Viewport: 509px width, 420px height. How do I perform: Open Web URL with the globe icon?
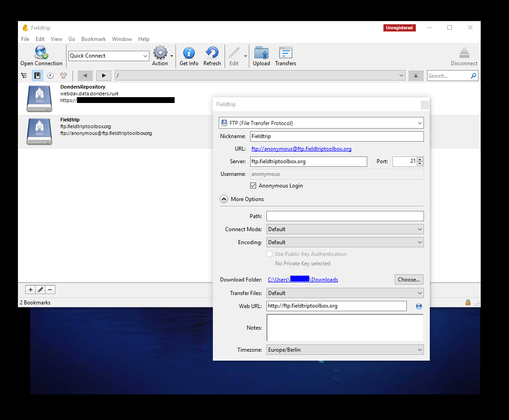[x=419, y=306]
